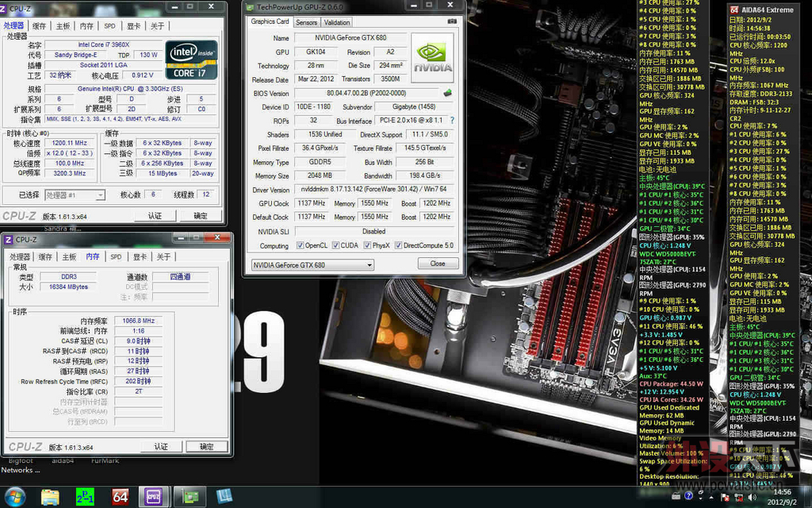Click the 内存频率 value 1066.8 MHz
Screen dimensions: 812x508
tap(138, 321)
